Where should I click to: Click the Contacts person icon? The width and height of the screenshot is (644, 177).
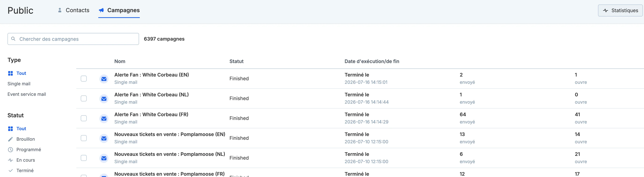[x=60, y=10]
